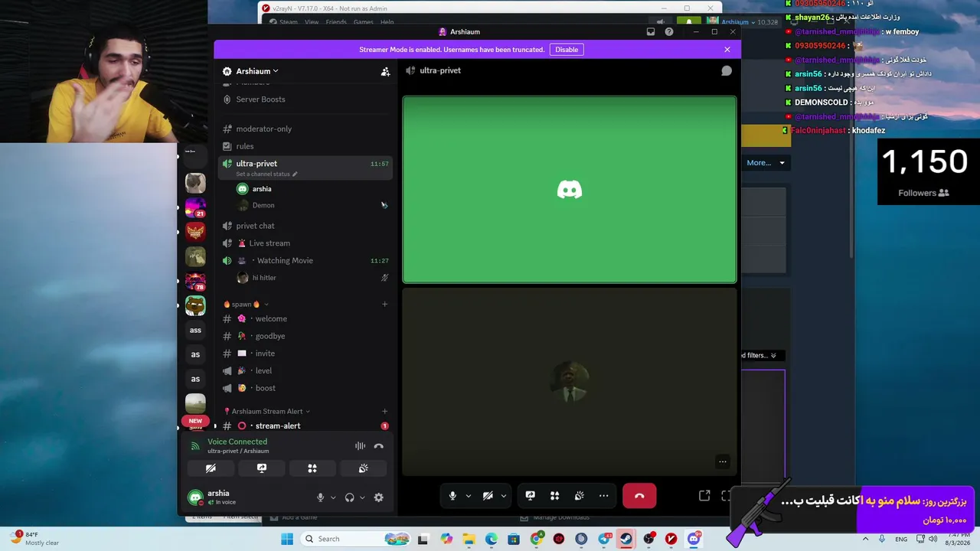Open Steam in the Windows taskbar
The height and width of the screenshot is (551, 980).
pos(626,539)
